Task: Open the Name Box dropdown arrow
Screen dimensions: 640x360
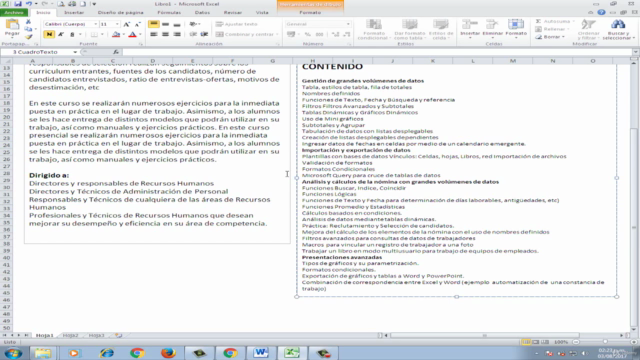Action: pyautogui.click(x=75, y=52)
